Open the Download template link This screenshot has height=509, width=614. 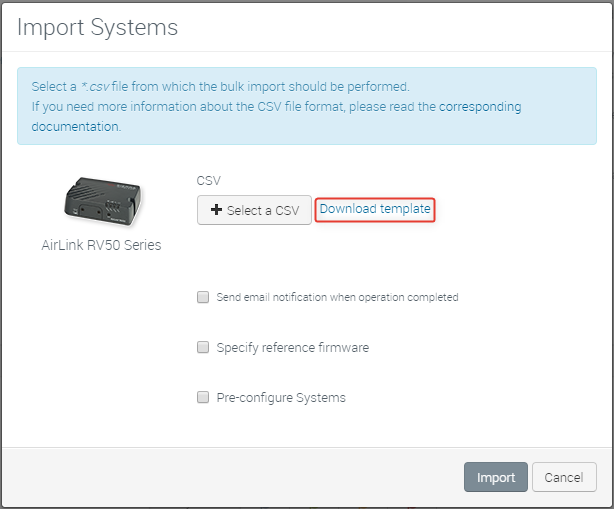[375, 209]
